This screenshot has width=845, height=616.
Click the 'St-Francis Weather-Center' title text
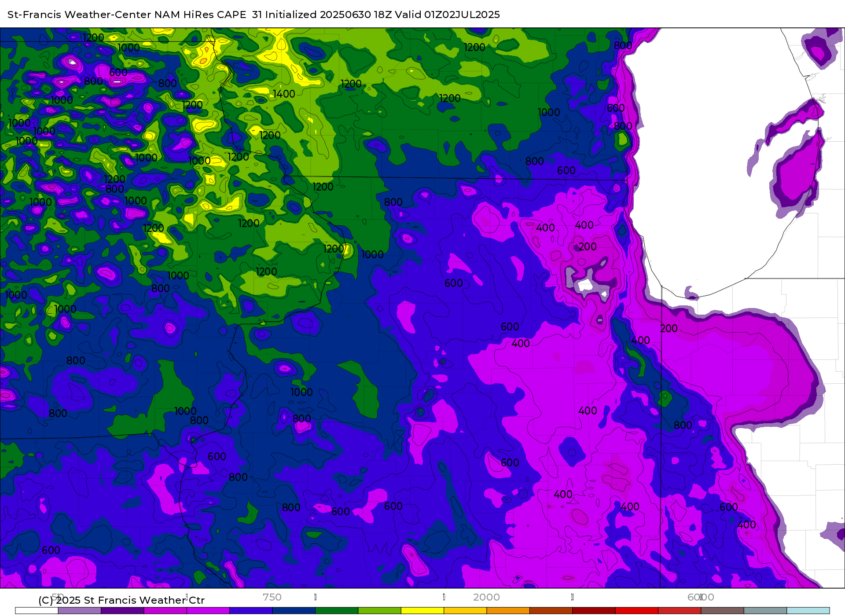click(80, 15)
